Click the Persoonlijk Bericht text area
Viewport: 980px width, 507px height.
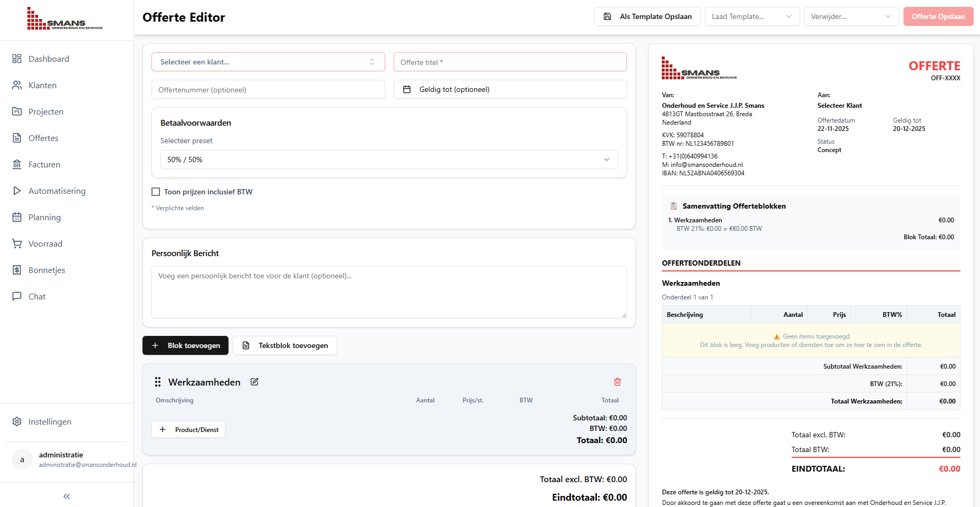pyautogui.click(x=389, y=292)
